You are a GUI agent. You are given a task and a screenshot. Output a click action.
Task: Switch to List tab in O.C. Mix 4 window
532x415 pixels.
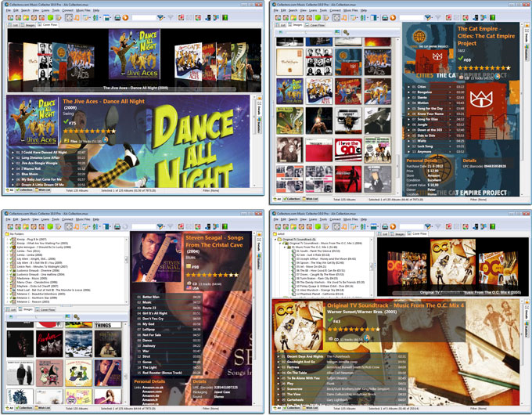tap(383, 234)
